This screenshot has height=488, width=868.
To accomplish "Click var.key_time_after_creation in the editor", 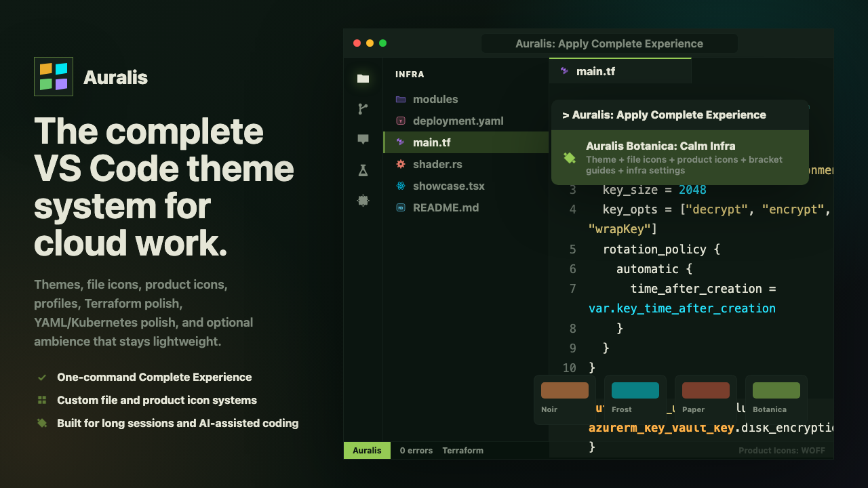I will pos(682,308).
